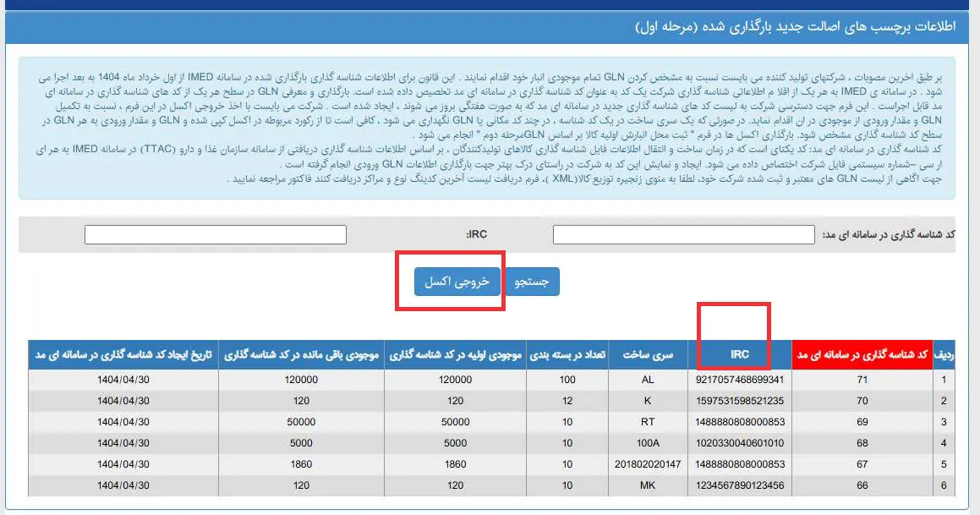Image resolution: width=980 pixels, height=515 pixels.
Task: Click the خروجی اکسل (Excel export) button
Action: pos(457,282)
